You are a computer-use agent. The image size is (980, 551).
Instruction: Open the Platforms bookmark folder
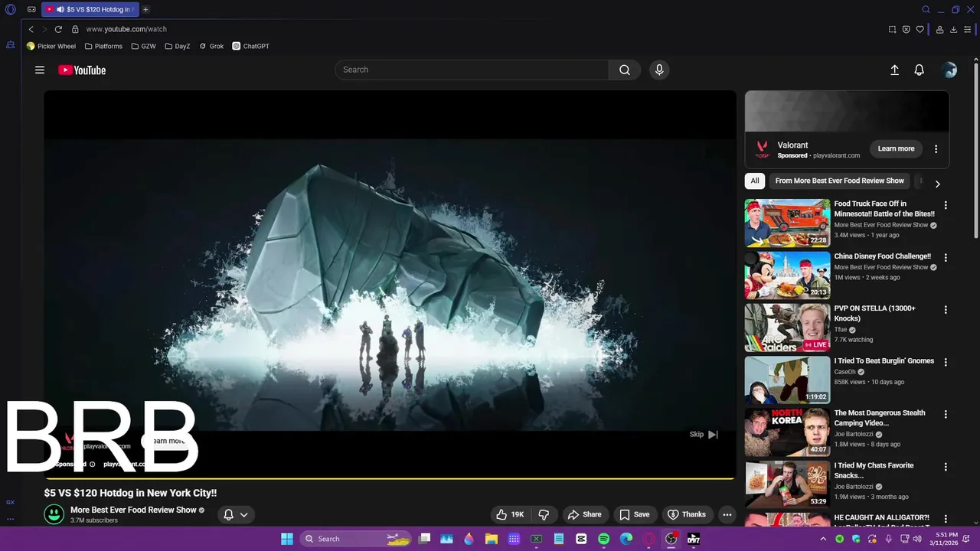click(x=103, y=46)
